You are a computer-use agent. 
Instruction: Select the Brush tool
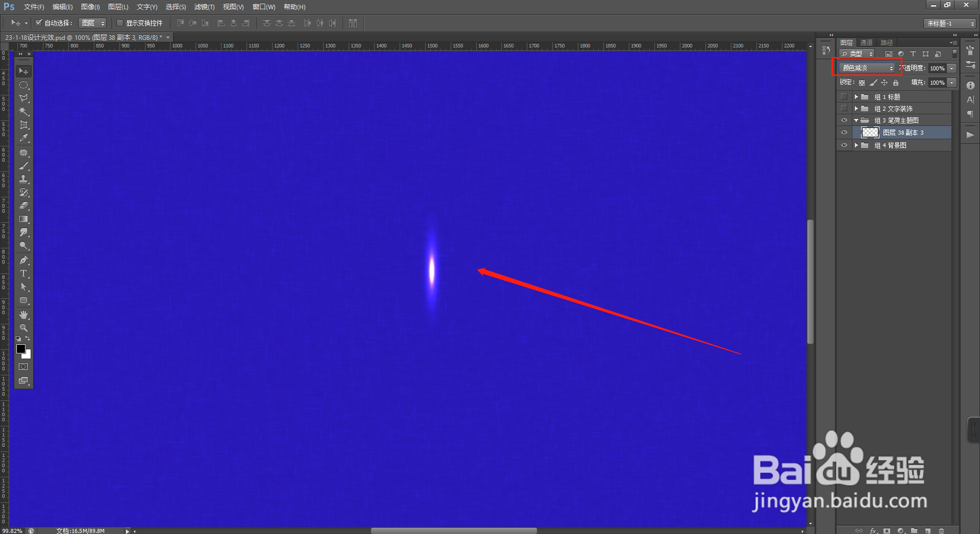point(23,166)
